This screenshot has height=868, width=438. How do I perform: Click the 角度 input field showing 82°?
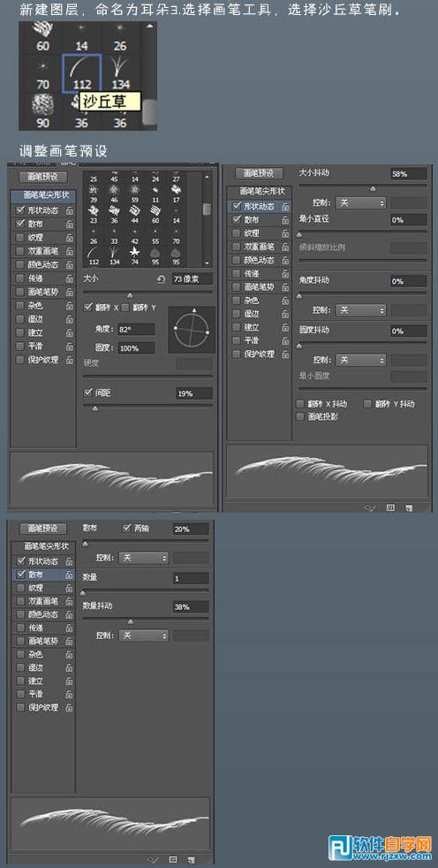[135, 330]
